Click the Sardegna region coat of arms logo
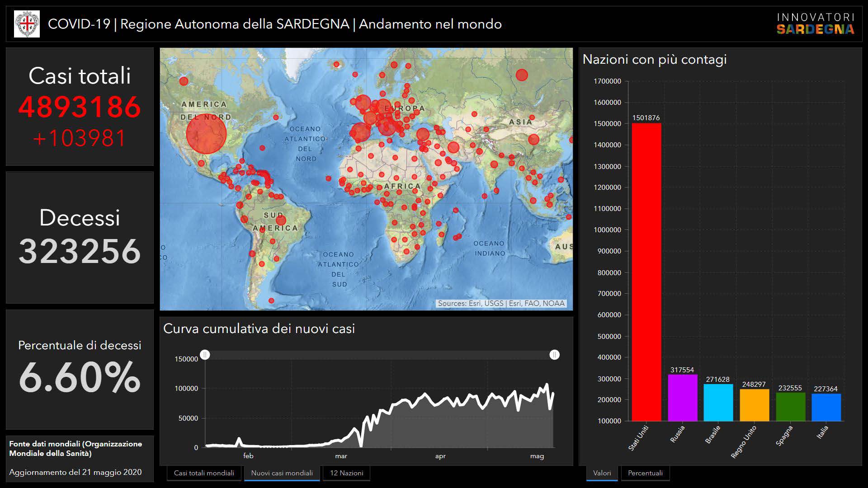 click(x=27, y=24)
